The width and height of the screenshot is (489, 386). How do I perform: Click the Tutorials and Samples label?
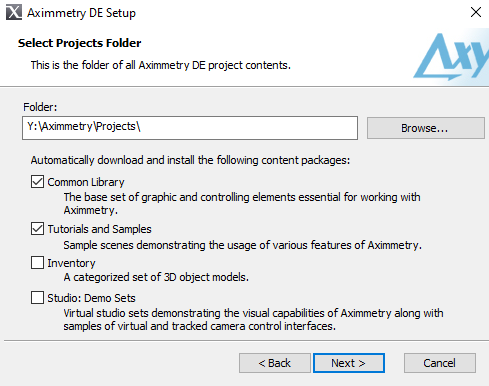point(99,229)
